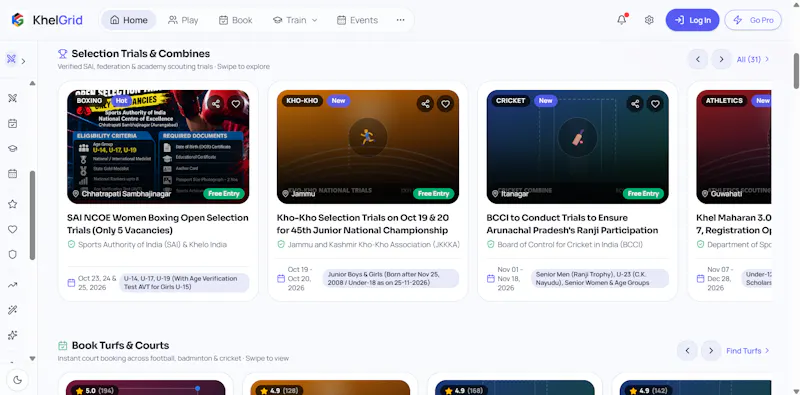
Task: Click the CRICKET category tag
Action: coord(511,101)
